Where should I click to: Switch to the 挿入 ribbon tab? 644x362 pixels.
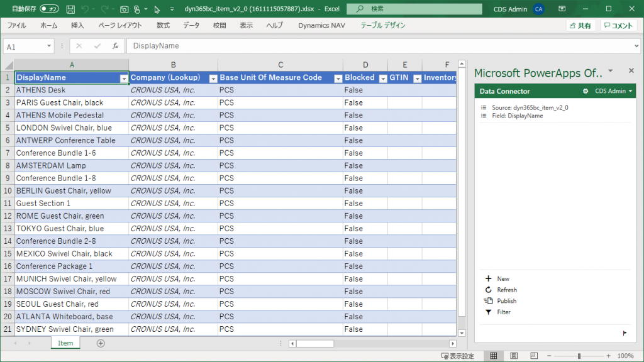[77, 25]
